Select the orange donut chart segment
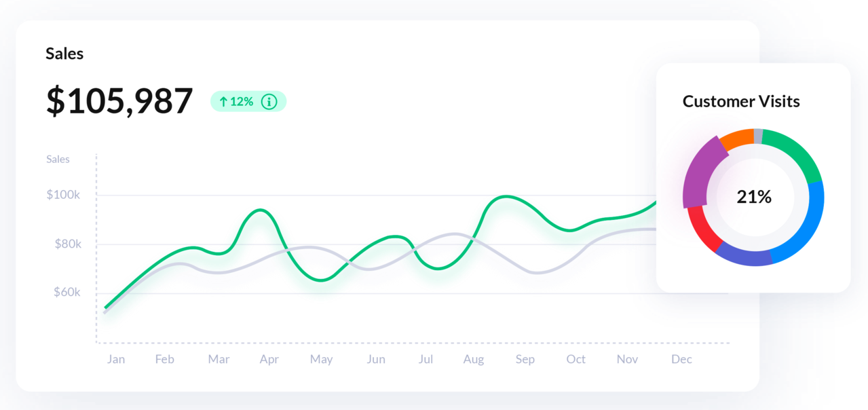This screenshot has width=868, height=410. point(736,138)
